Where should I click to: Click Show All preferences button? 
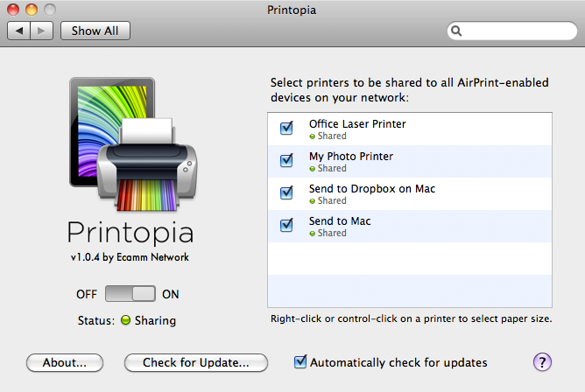click(x=95, y=31)
